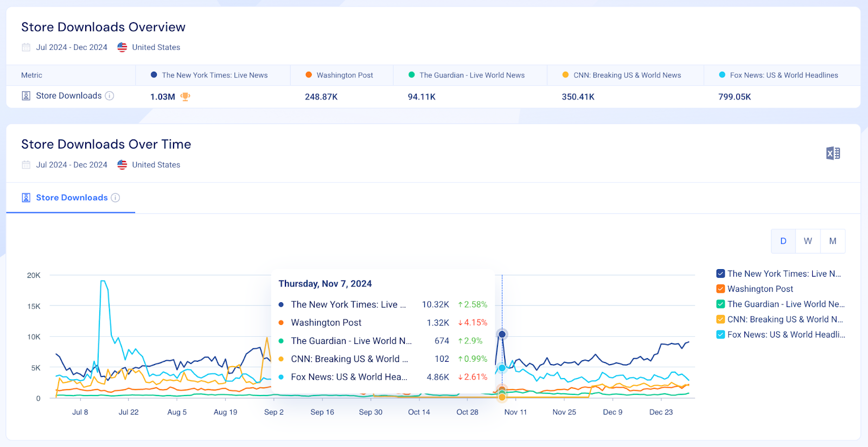The image size is (868, 447).
Task: Click the 799.05K downloads value
Action: 735,97
